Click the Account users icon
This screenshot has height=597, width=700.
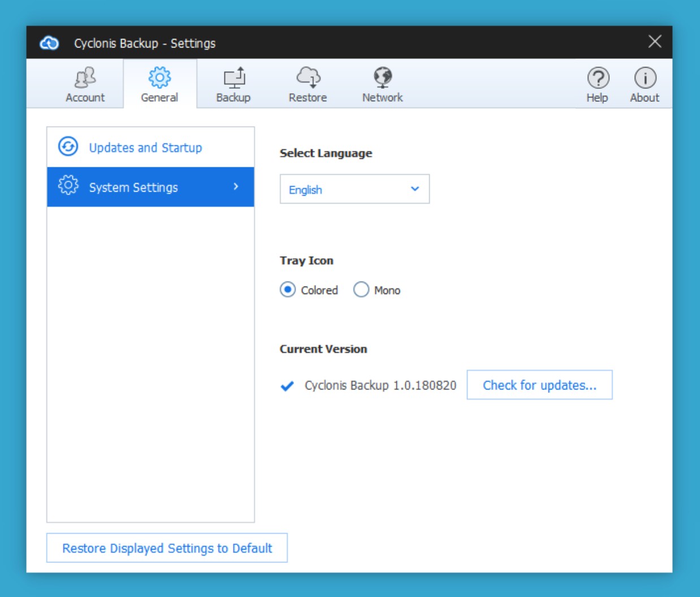(x=85, y=77)
